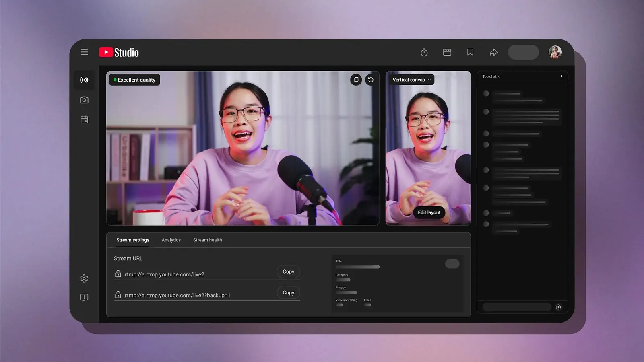Open the profile avatar menu
The height and width of the screenshot is (362, 644).
point(555,52)
